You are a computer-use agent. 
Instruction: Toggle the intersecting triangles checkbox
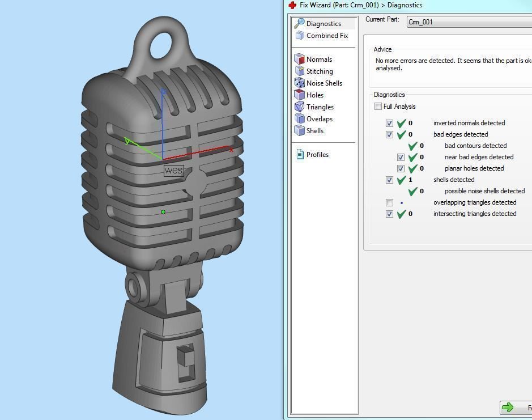tap(389, 214)
